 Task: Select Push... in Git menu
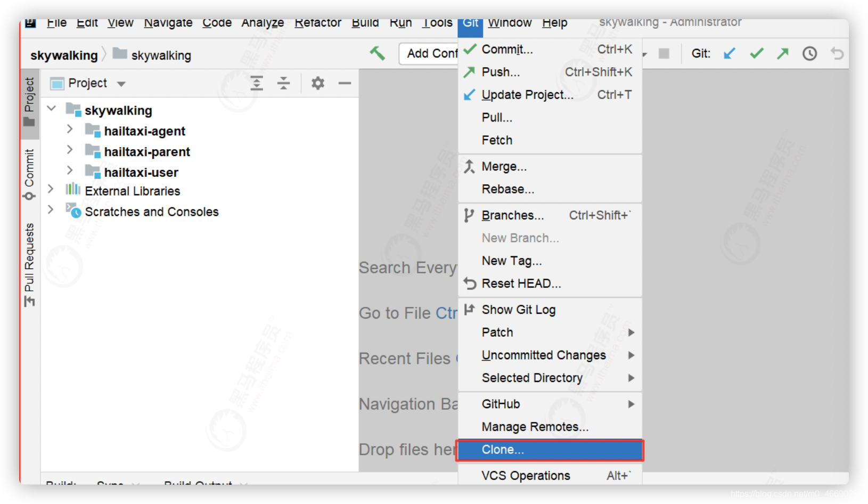point(550,72)
